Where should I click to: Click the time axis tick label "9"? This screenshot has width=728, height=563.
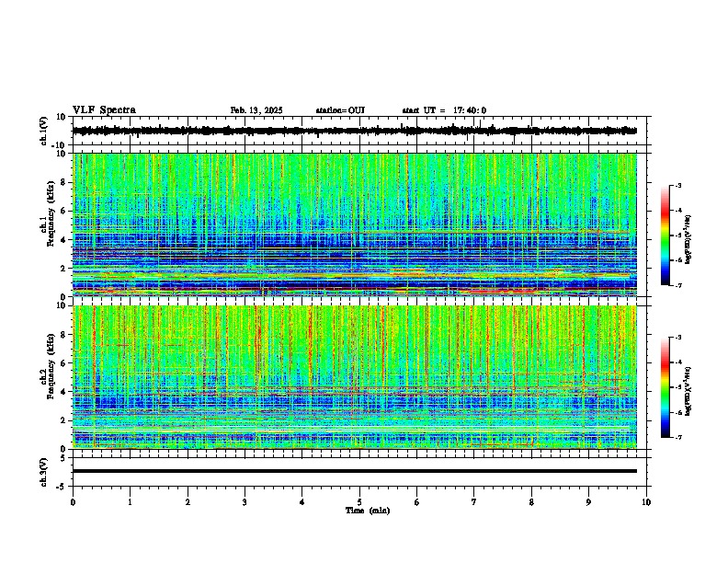point(588,501)
